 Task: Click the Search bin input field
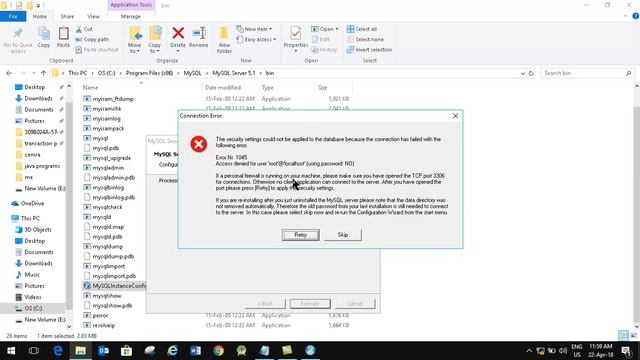[x=588, y=73]
